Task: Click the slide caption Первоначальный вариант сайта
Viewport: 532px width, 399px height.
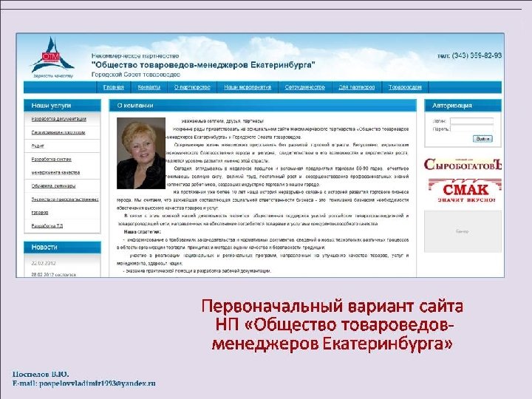Action: click(x=332, y=306)
